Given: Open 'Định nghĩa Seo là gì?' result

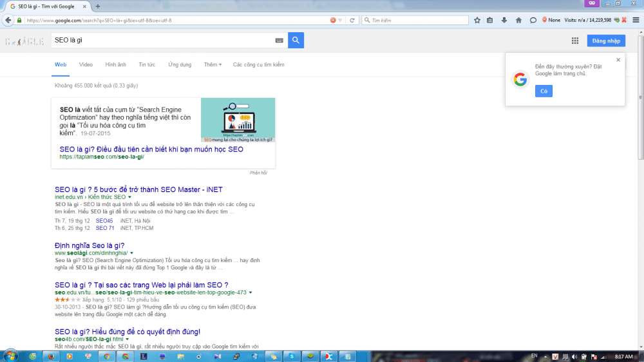Looking at the screenshot, I should coord(90,245).
